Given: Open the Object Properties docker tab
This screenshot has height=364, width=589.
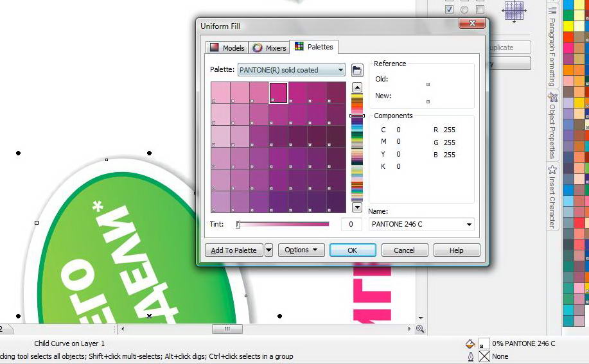Looking at the screenshot, I should 552,126.
